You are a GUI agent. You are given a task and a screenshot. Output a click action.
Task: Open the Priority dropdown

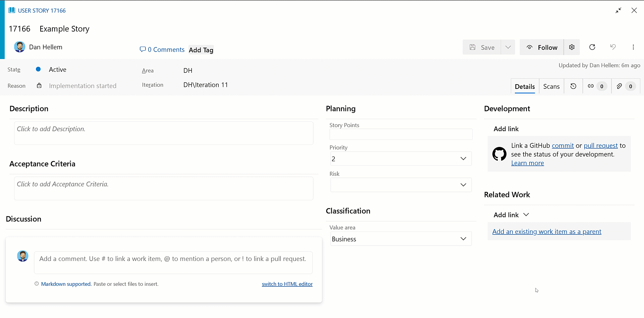(x=463, y=159)
